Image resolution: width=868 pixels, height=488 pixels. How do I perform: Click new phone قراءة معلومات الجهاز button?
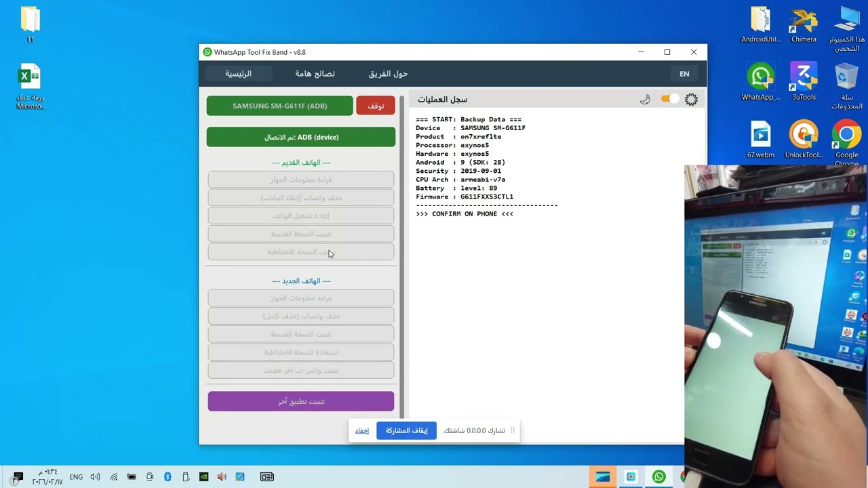[x=301, y=298]
